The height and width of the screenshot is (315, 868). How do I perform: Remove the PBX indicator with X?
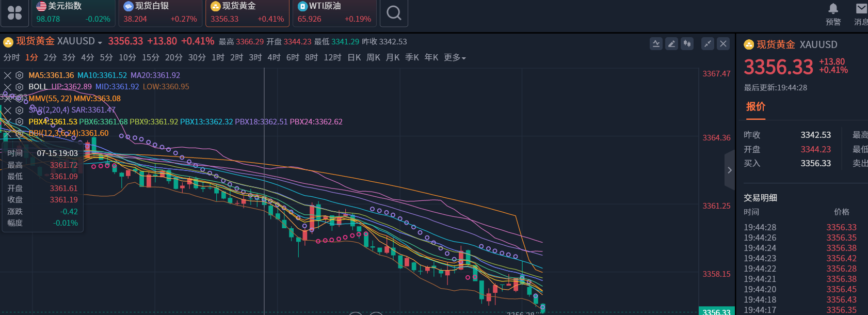(8, 122)
